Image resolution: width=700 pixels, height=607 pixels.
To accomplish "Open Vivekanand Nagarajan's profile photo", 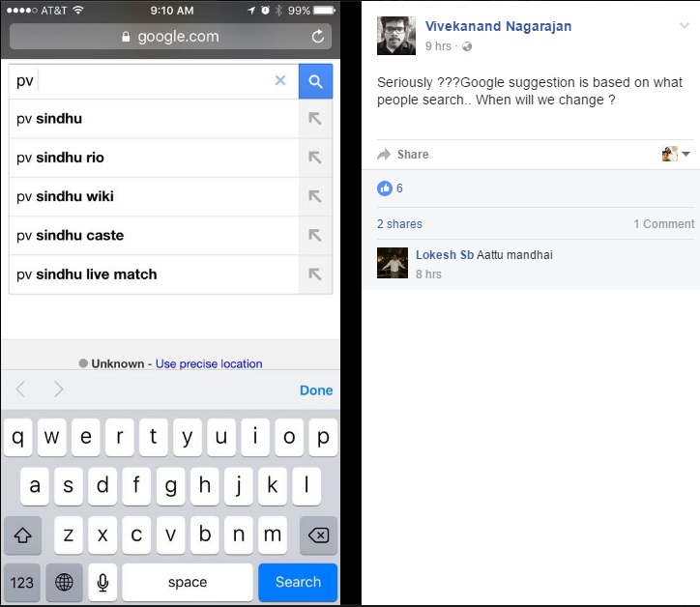I will (x=396, y=36).
